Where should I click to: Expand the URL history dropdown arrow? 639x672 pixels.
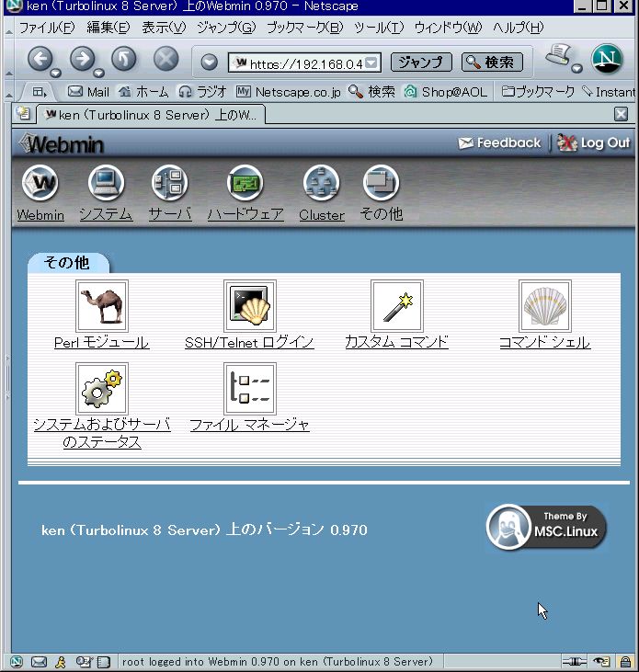click(x=372, y=63)
